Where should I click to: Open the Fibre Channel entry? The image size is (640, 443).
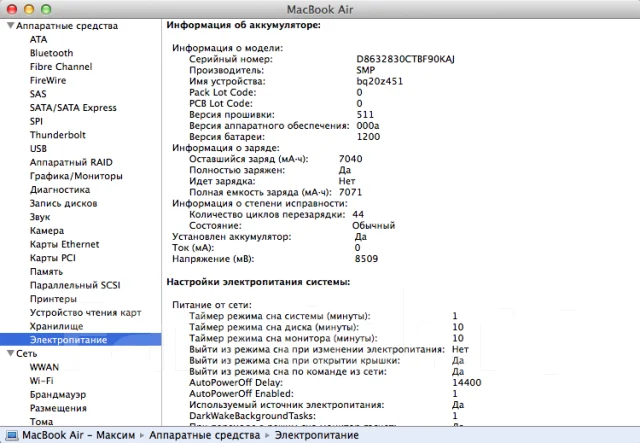click(x=61, y=67)
